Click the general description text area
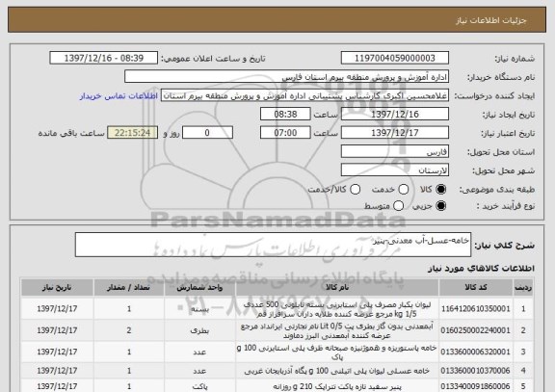This screenshot has width=555, height=392. point(273,245)
